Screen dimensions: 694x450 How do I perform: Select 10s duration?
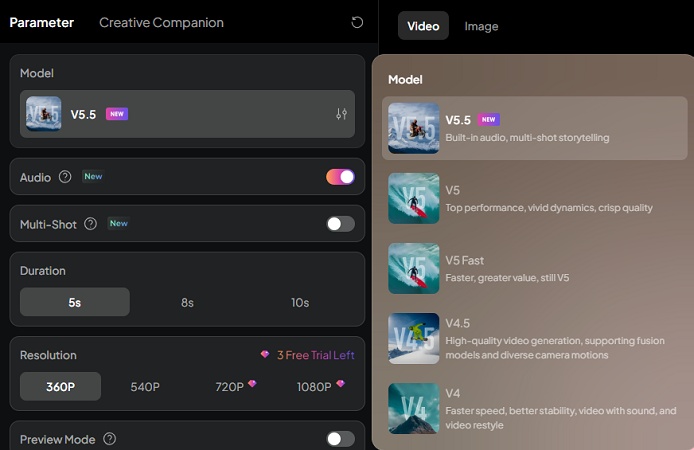[300, 302]
